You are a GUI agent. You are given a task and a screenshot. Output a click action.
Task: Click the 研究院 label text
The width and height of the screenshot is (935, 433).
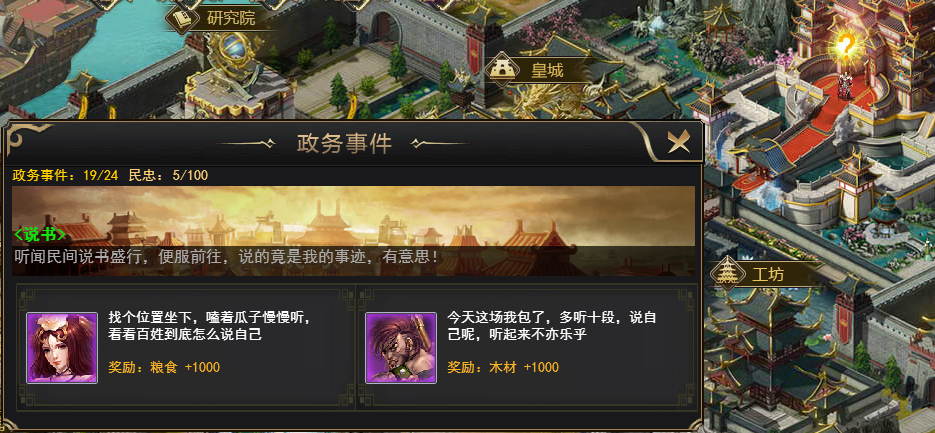(231, 18)
